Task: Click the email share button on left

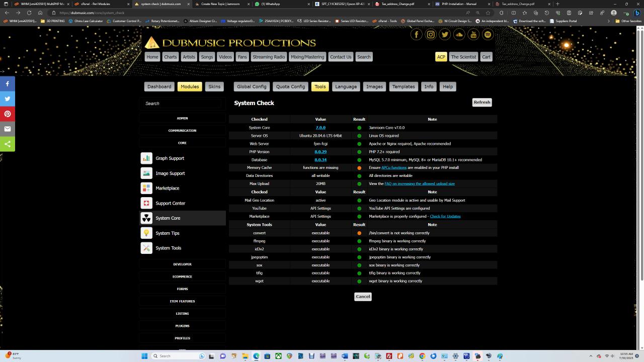Action: [x=8, y=129]
